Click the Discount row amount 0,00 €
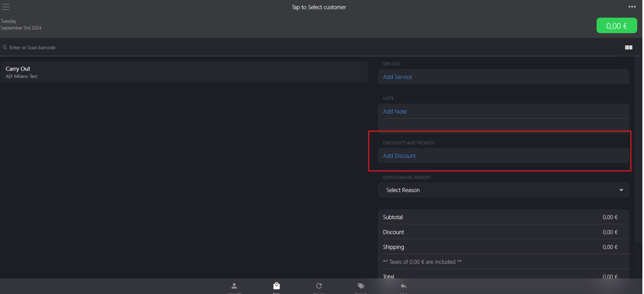 click(610, 232)
